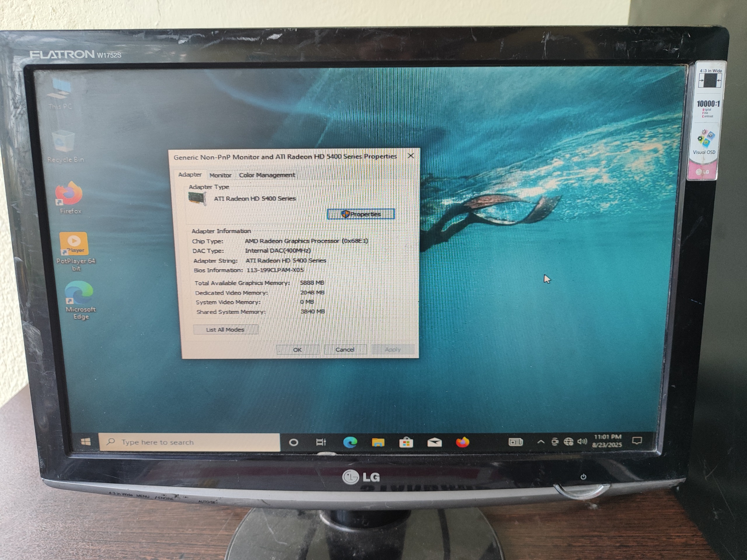Launch Microsoft Edge desktop shortcut
This screenshot has width=747, height=560.
click(80, 300)
